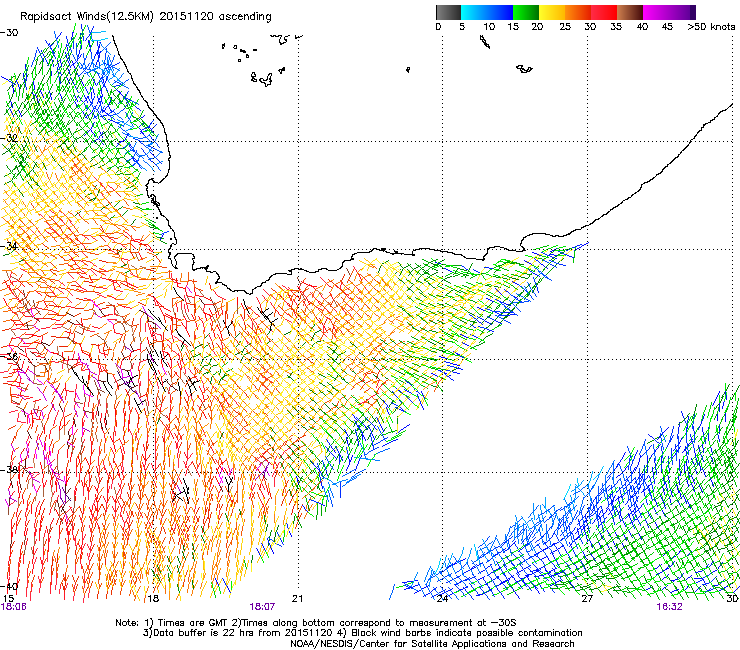The height and width of the screenshot is (650, 740).
Task: Click the cyan-to-blue 5–15 knots legend segment
Action: [x=487, y=12]
